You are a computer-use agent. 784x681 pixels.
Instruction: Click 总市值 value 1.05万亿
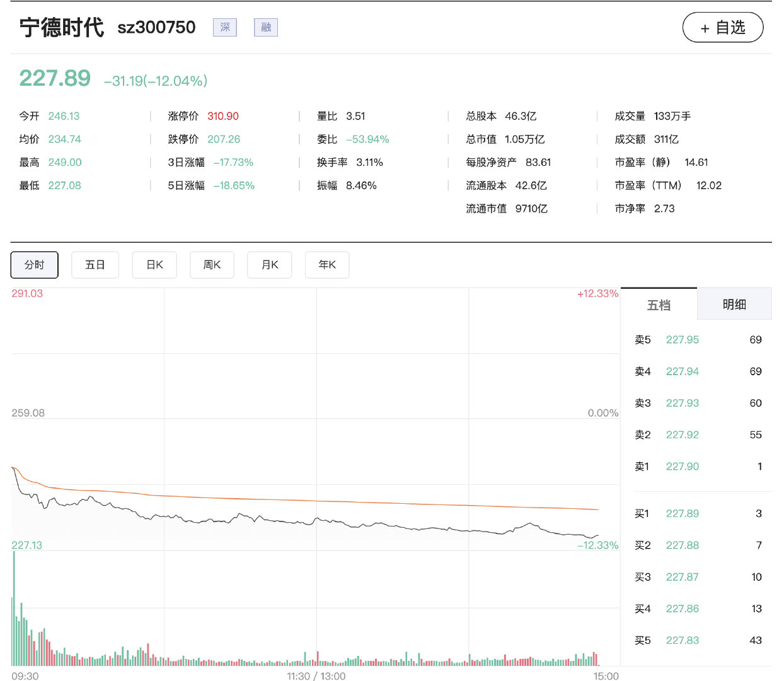coord(524,139)
